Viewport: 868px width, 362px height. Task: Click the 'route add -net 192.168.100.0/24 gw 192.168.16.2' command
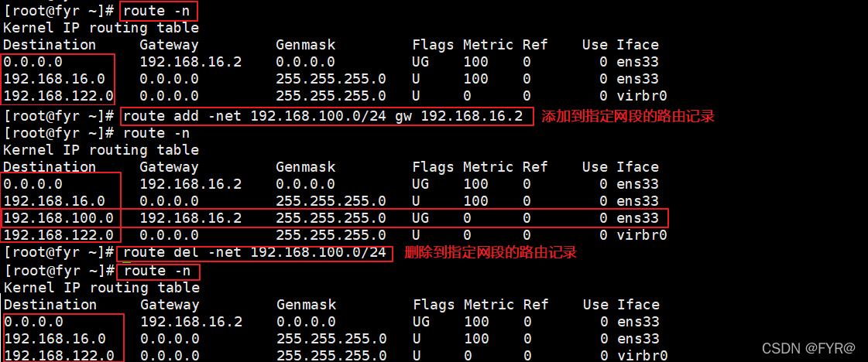point(323,117)
